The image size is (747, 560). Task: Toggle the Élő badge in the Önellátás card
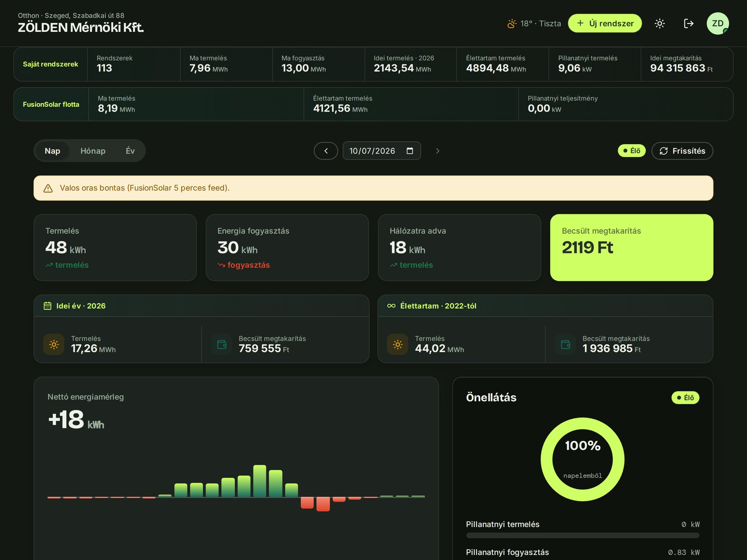click(x=685, y=398)
